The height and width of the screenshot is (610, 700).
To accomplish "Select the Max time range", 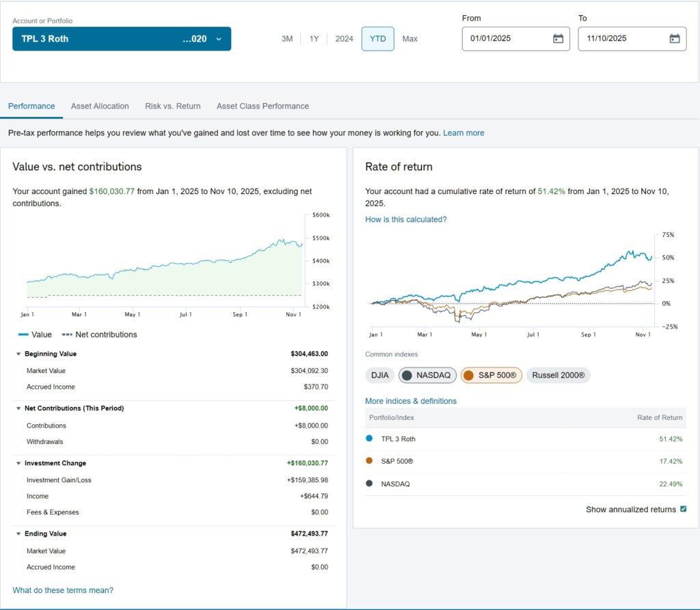I will (409, 39).
